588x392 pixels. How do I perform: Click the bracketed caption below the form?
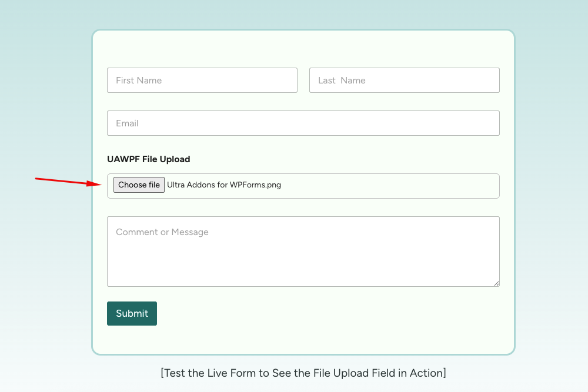coord(303,373)
